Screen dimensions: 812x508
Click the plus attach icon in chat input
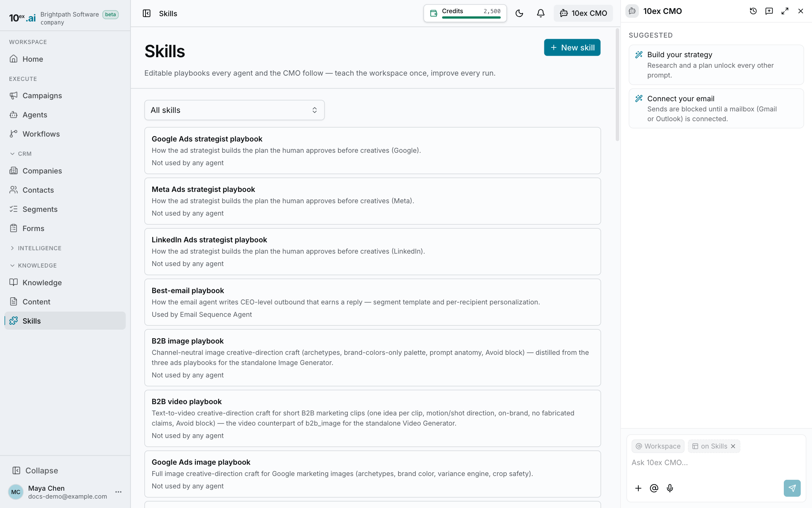[638, 488]
